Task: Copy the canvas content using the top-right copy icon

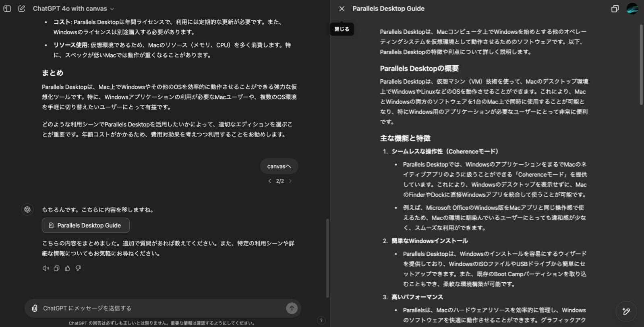Action: (615, 8)
